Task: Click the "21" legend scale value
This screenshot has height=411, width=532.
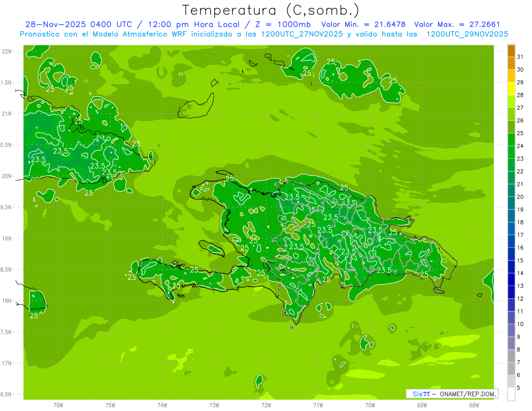Action: [520, 184]
